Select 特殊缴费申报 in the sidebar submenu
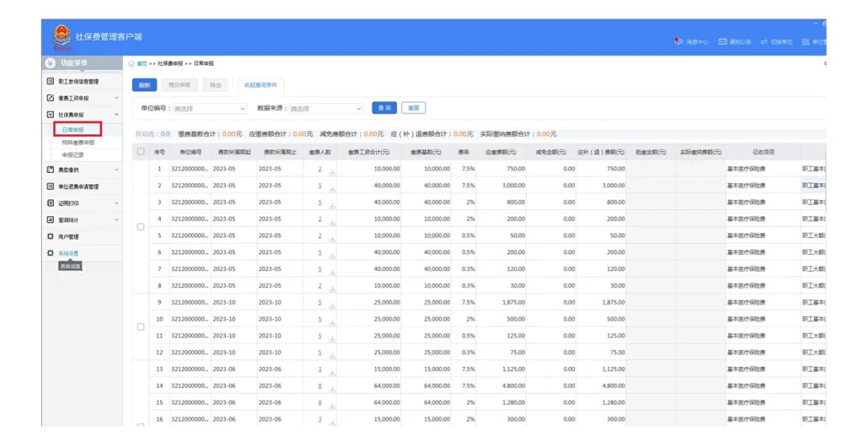The width and height of the screenshot is (868, 448). [x=78, y=143]
